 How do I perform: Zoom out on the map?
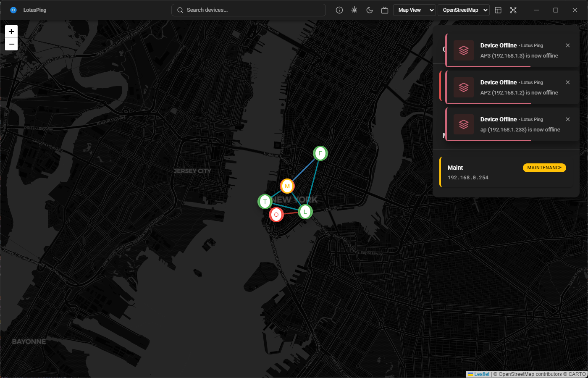[x=11, y=44]
